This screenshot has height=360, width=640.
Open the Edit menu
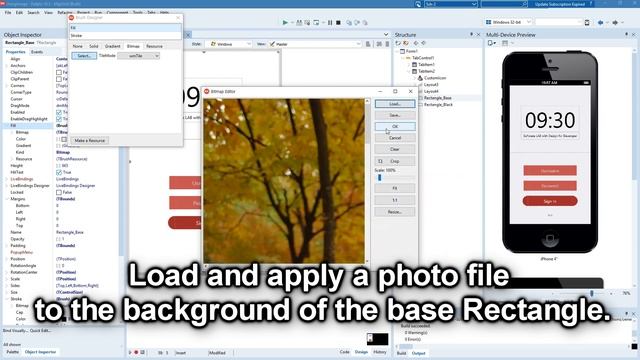(19, 13)
